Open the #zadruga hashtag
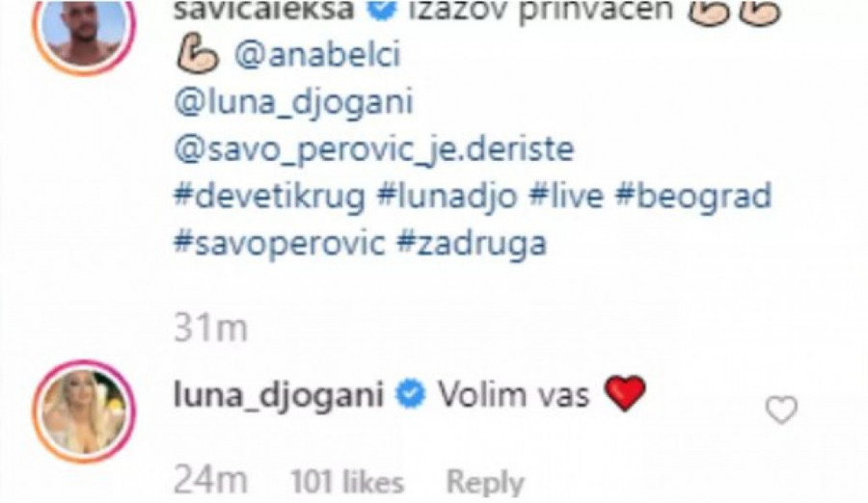This screenshot has height=503, width=868. pos(472,244)
